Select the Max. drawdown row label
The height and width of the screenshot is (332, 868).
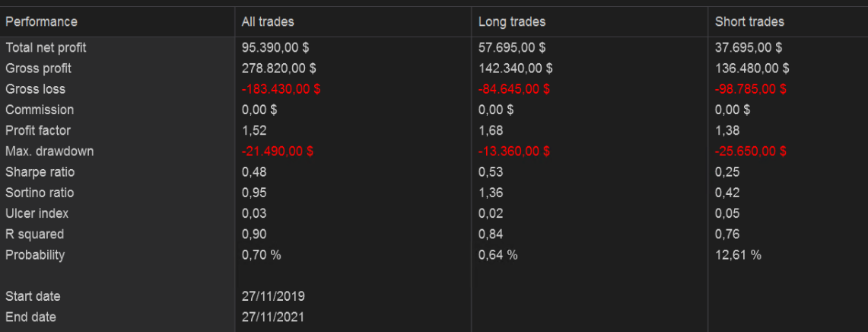[49, 152]
